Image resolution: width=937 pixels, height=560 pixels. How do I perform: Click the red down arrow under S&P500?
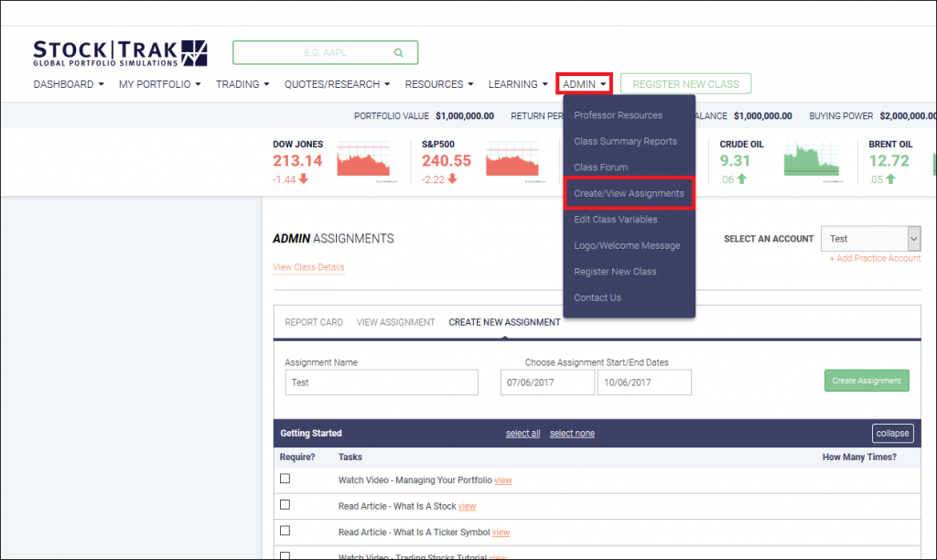coord(451,179)
